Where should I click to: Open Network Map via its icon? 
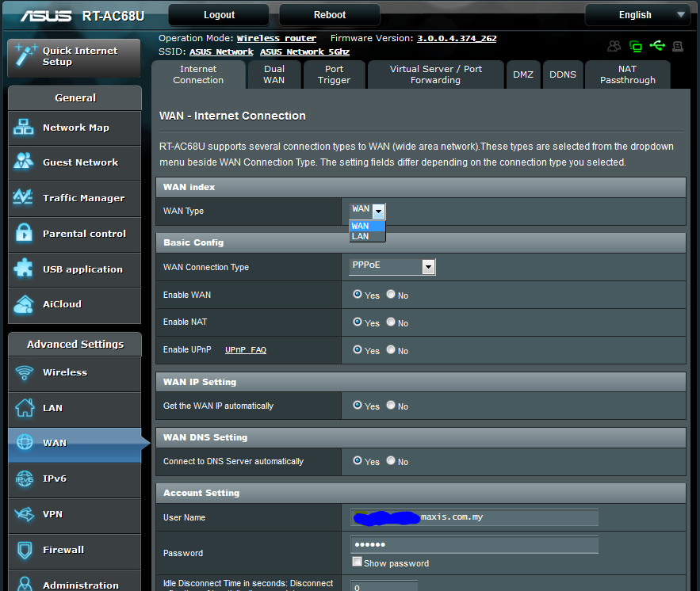[23, 128]
